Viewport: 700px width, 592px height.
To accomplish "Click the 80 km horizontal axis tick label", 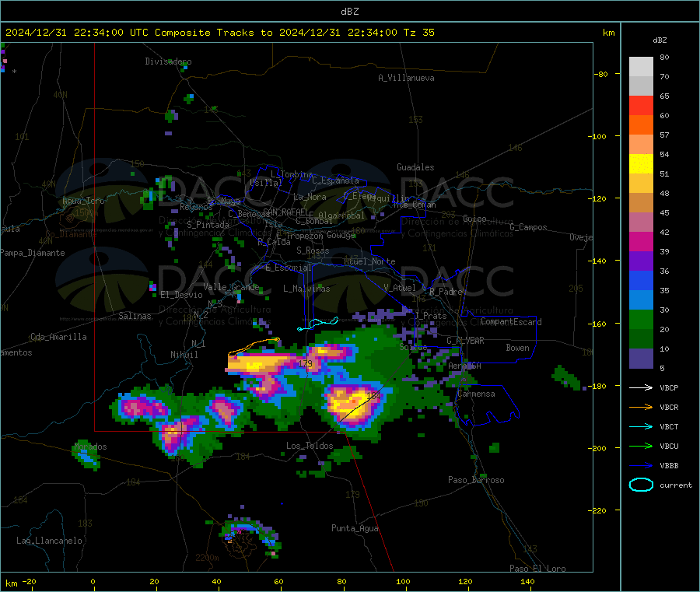I will click(x=341, y=581).
